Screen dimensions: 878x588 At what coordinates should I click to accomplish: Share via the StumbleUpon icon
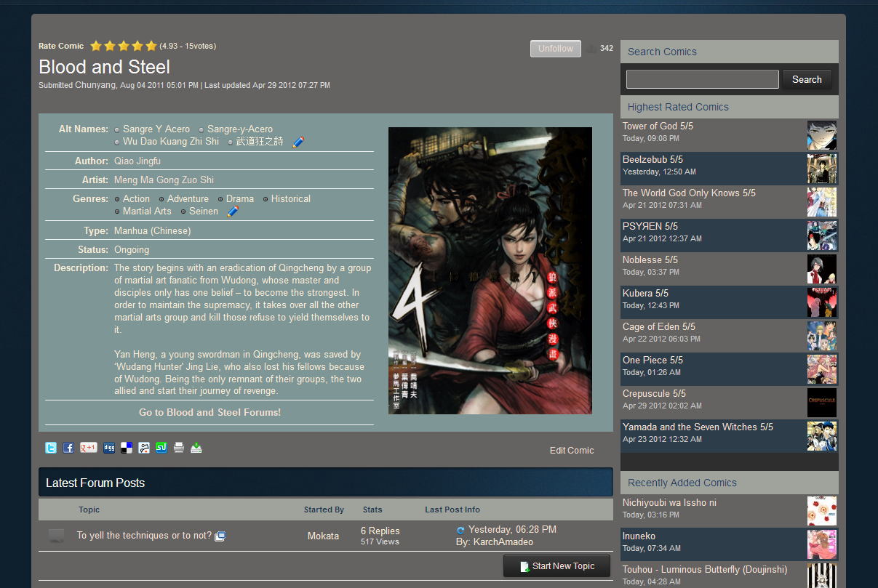point(161,448)
